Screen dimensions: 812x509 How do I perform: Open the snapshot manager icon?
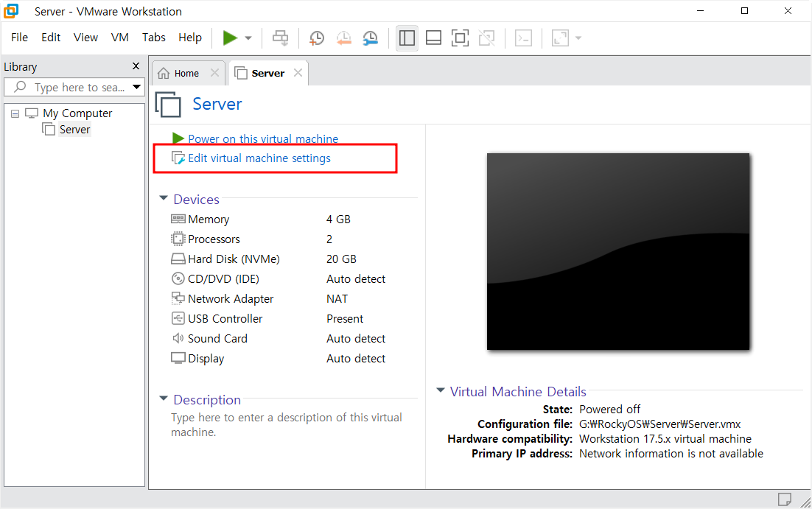click(x=370, y=38)
